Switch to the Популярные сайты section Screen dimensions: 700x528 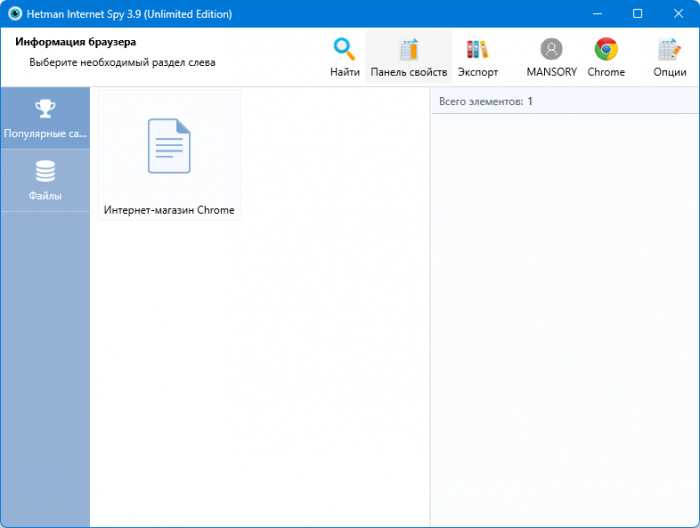45,118
